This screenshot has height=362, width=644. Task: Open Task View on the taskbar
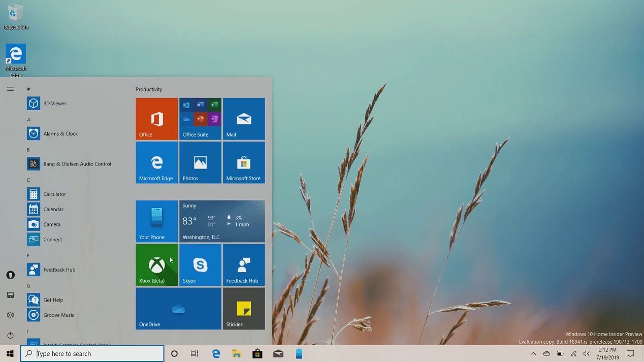(195, 354)
